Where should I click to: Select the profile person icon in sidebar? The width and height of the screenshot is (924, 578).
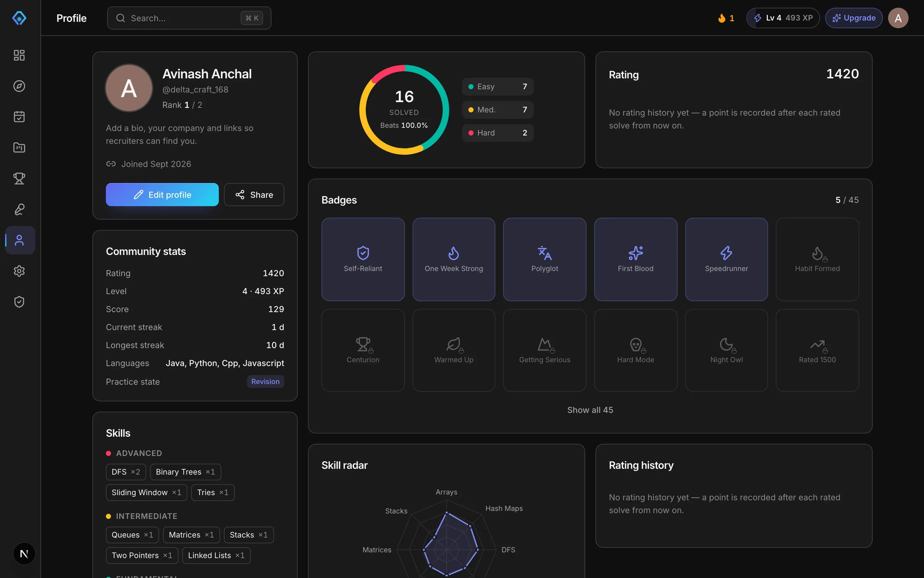20,240
